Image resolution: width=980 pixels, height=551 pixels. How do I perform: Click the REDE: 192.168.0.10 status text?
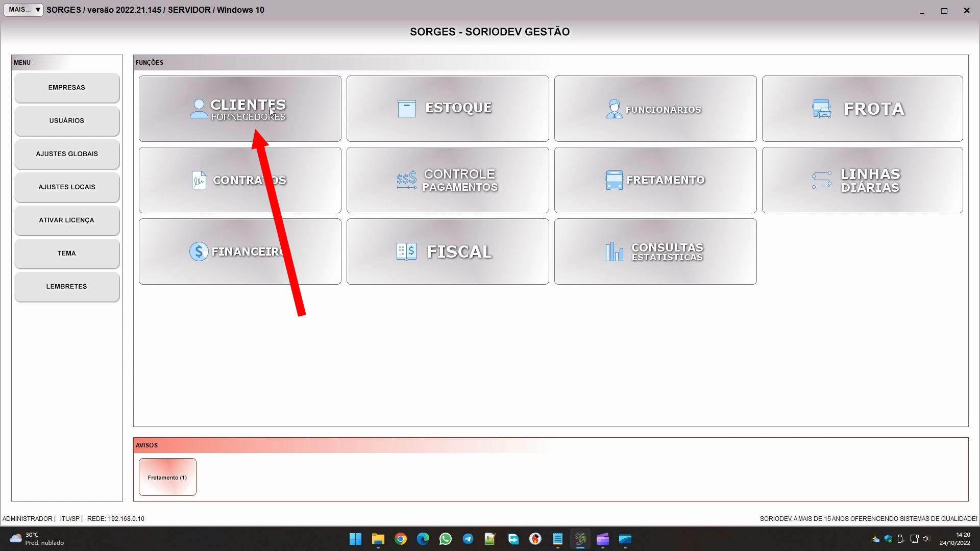click(x=116, y=519)
